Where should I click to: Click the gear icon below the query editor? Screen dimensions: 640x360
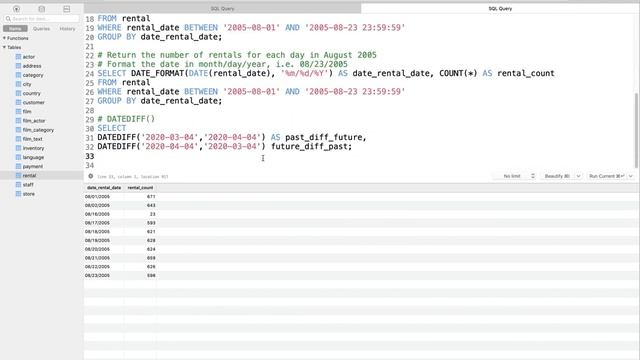click(91, 176)
